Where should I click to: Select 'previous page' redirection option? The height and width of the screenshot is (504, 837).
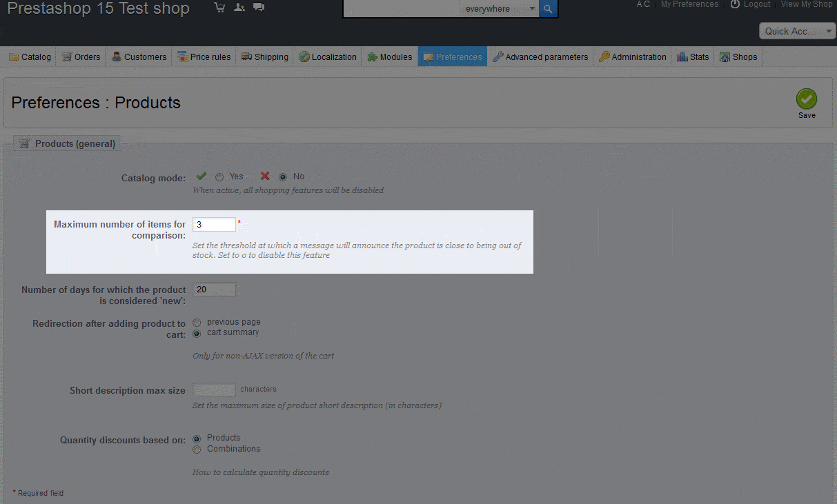point(197,323)
